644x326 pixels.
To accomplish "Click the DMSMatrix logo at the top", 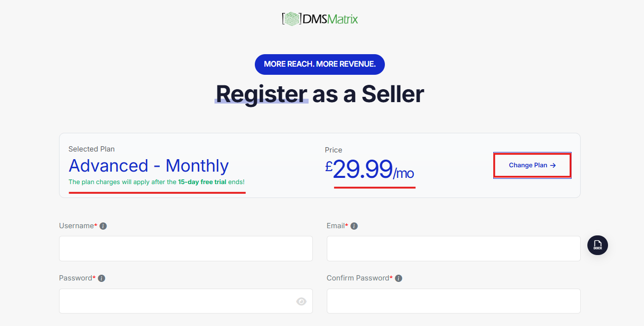I will [320, 19].
